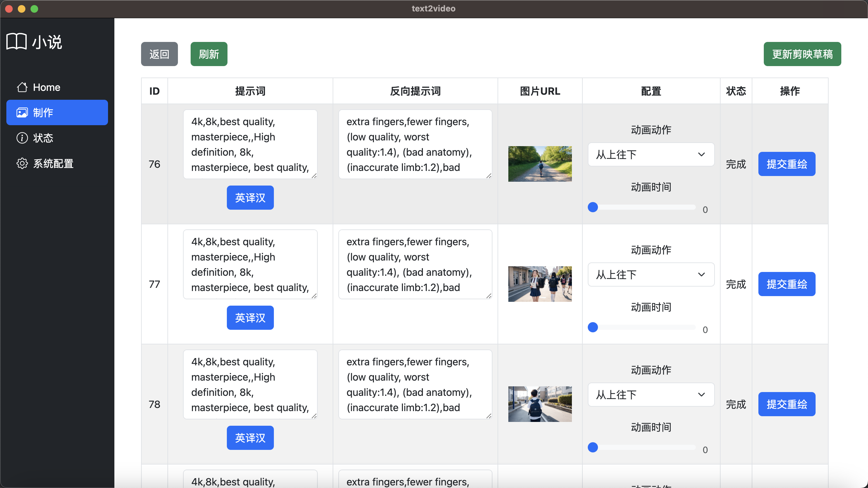The height and width of the screenshot is (488, 868).
Task: Open the 动画动作 combo box in row 78
Action: (x=651, y=395)
